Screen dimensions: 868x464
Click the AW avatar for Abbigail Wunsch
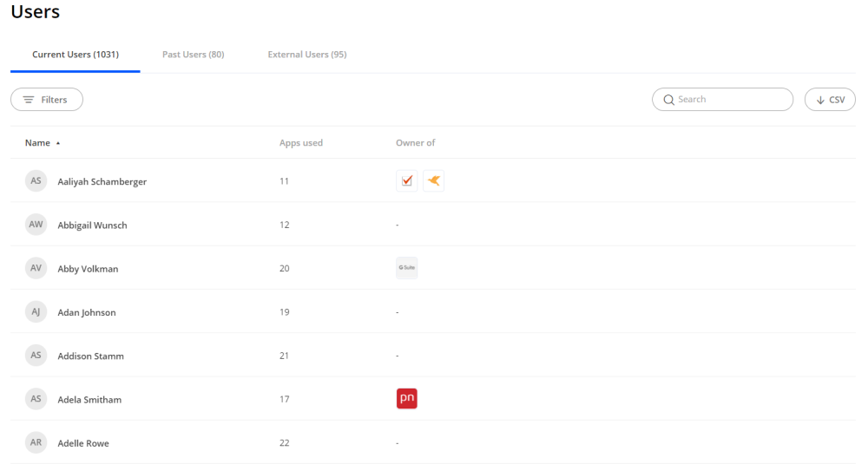pyautogui.click(x=36, y=225)
